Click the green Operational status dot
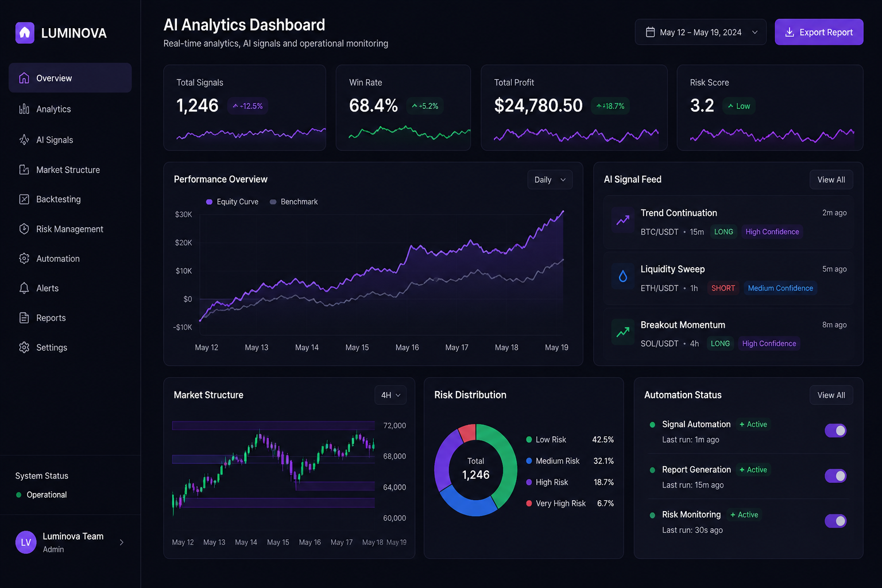The image size is (882, 588). pyautogui.click(x=19, y=494)
